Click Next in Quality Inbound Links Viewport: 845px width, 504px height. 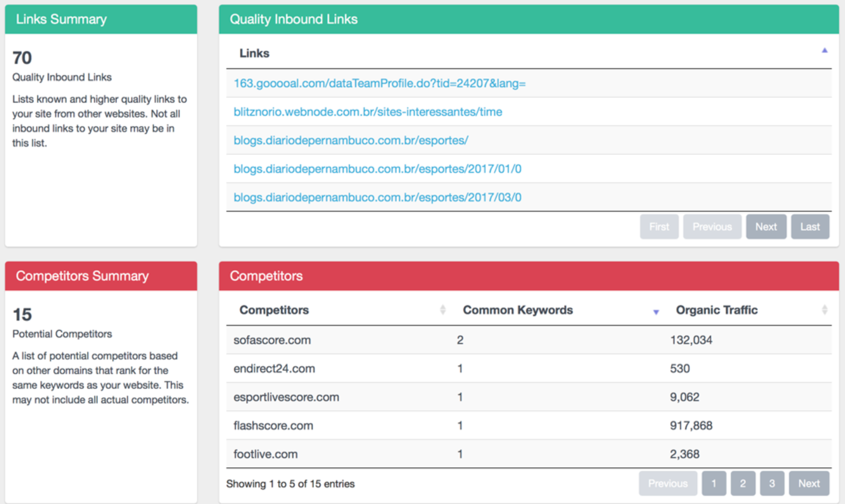[766, 227]
